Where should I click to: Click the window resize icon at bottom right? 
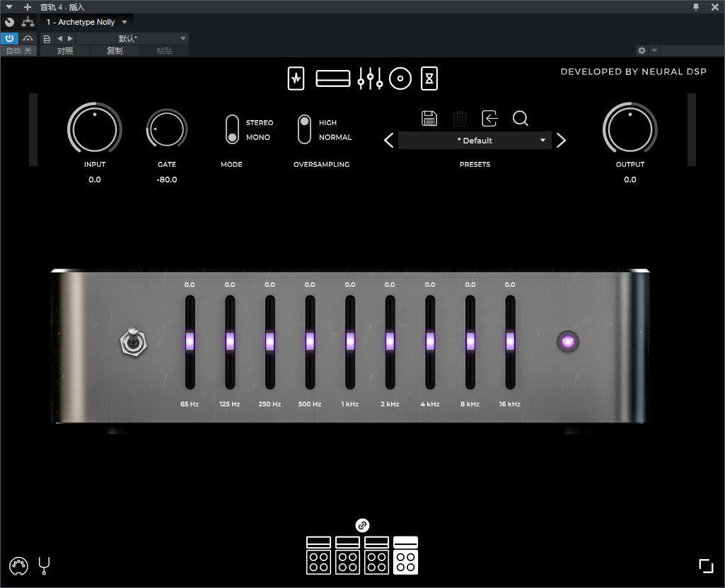pos(706,566)
